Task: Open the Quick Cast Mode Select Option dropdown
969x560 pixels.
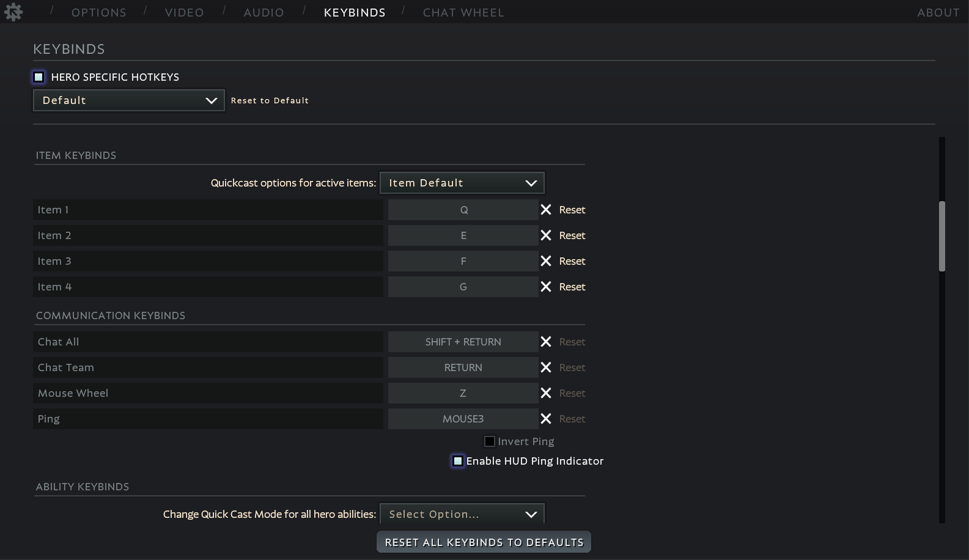Action: 462,514
